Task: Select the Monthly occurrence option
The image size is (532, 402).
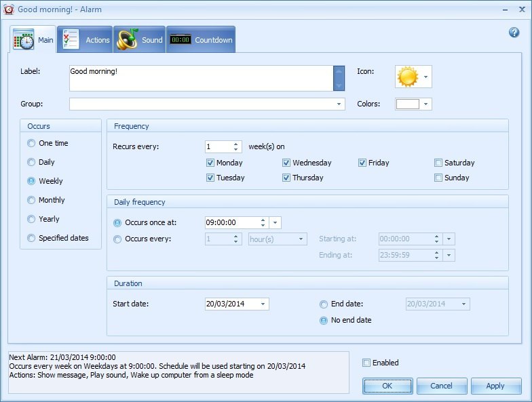Action: click(31, 200)
